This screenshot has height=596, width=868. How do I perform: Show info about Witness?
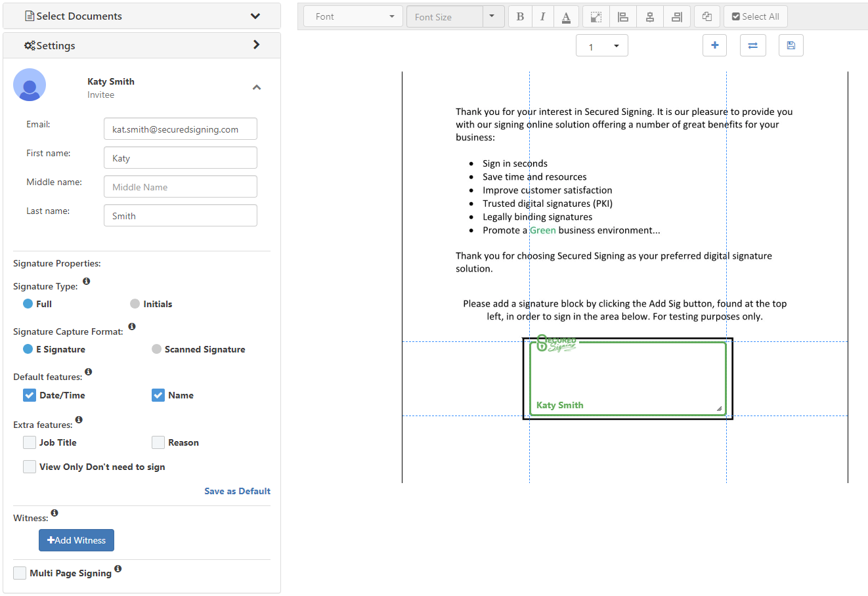click(54, 513)
